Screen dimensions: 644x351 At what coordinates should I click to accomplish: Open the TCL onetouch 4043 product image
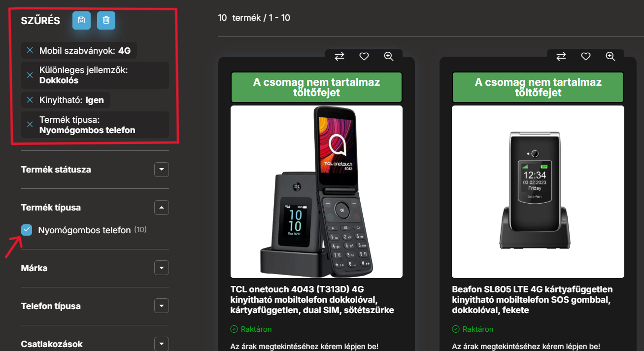point(316,192)
